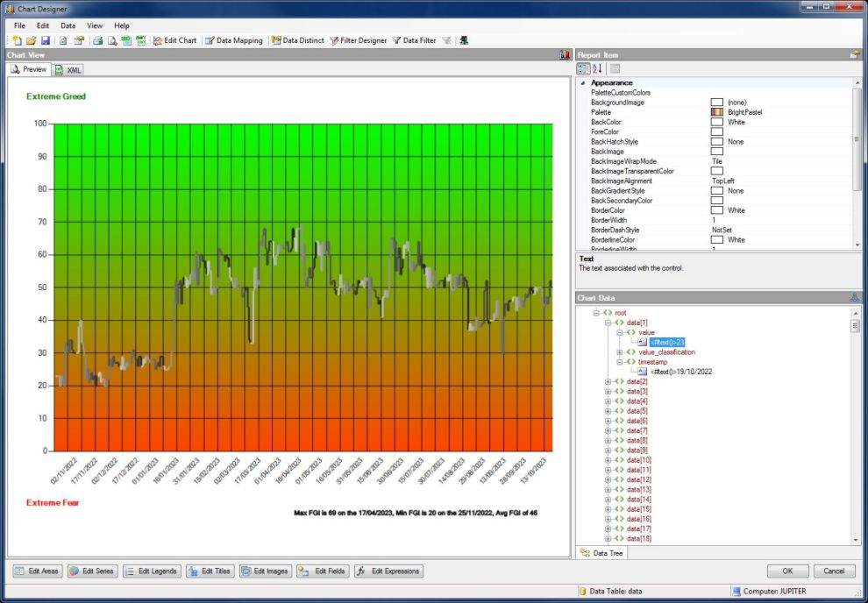Viewport: 868px width, 603px height.
Task: Open the Filter Designer tool
Action: click(x=358, y=40)
